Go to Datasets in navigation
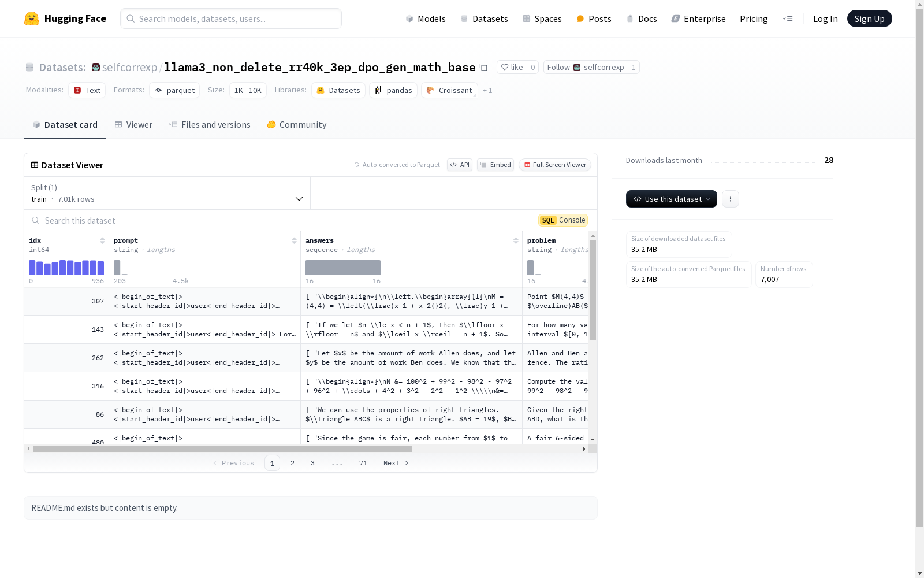This screenshot has width=924, height=578. coord(484,18)
